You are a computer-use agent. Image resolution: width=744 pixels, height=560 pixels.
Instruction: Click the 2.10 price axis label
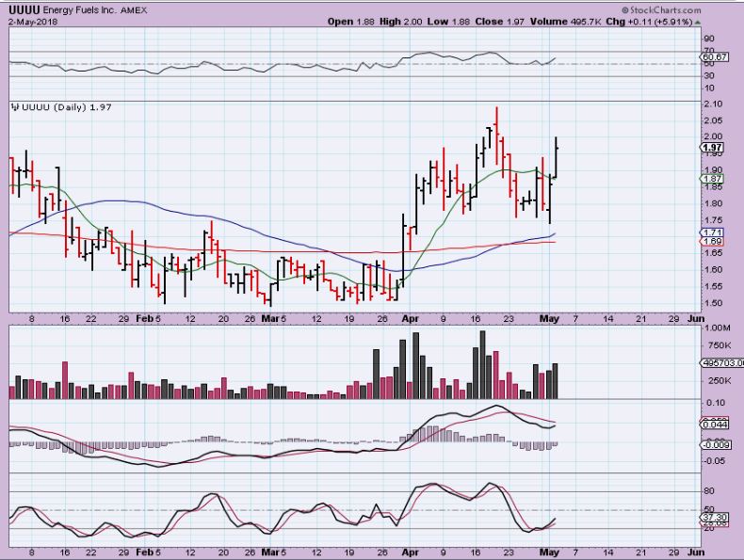coord(713,104)
